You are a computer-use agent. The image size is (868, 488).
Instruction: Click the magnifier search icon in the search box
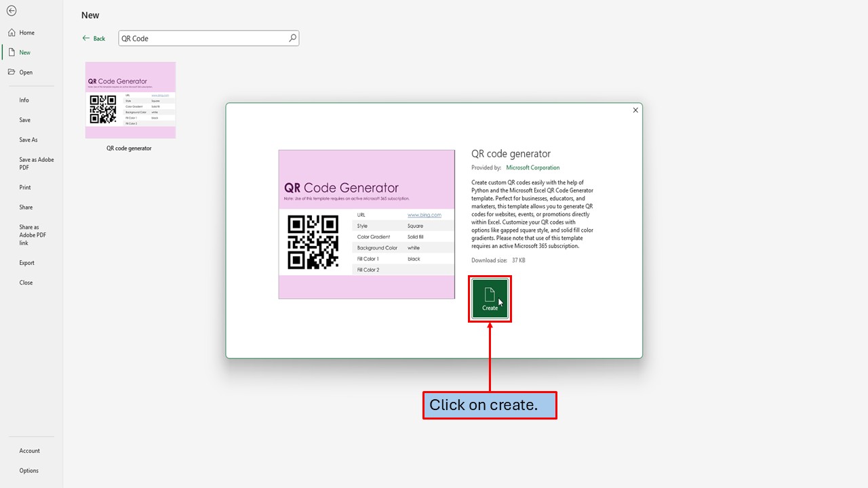point(292,38)
